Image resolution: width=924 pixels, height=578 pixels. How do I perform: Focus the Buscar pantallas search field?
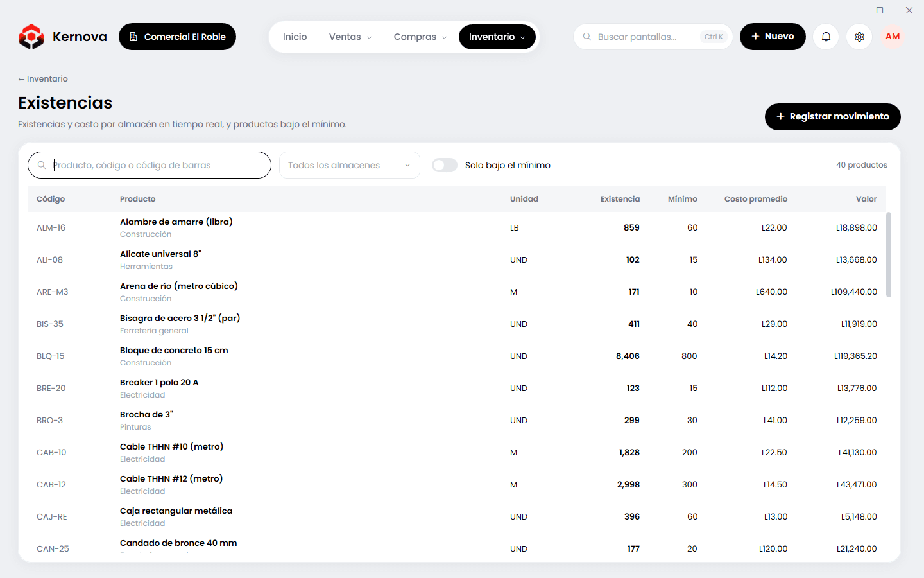(x=653, y=37)
